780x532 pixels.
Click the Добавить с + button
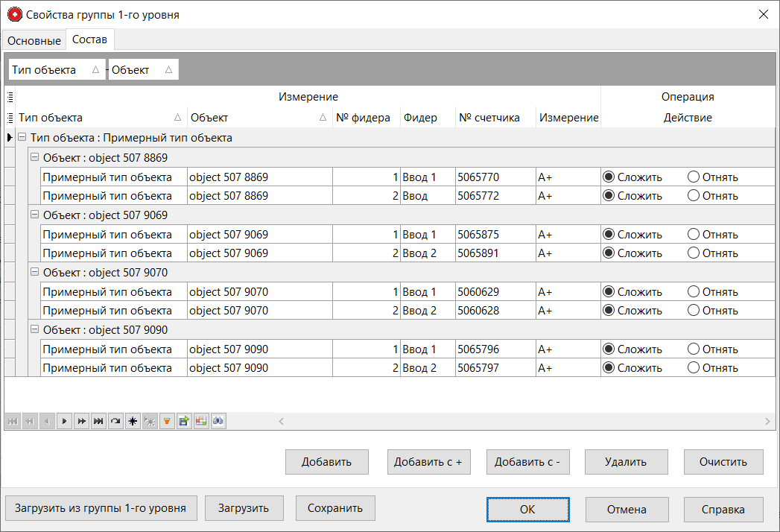click(x=428, y=462)
